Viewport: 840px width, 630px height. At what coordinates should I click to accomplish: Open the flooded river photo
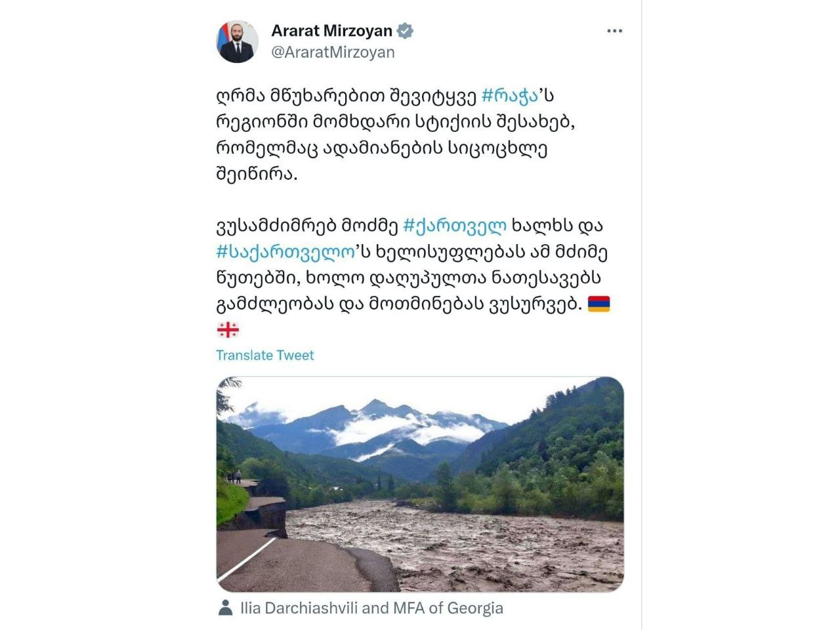pyautogui.click(x=420, y=485)
